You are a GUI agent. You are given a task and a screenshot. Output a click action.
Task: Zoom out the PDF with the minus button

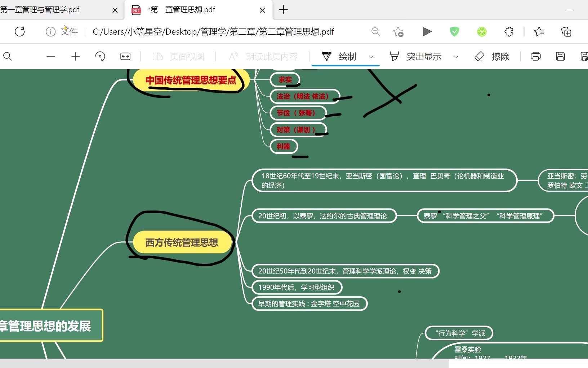51,56
